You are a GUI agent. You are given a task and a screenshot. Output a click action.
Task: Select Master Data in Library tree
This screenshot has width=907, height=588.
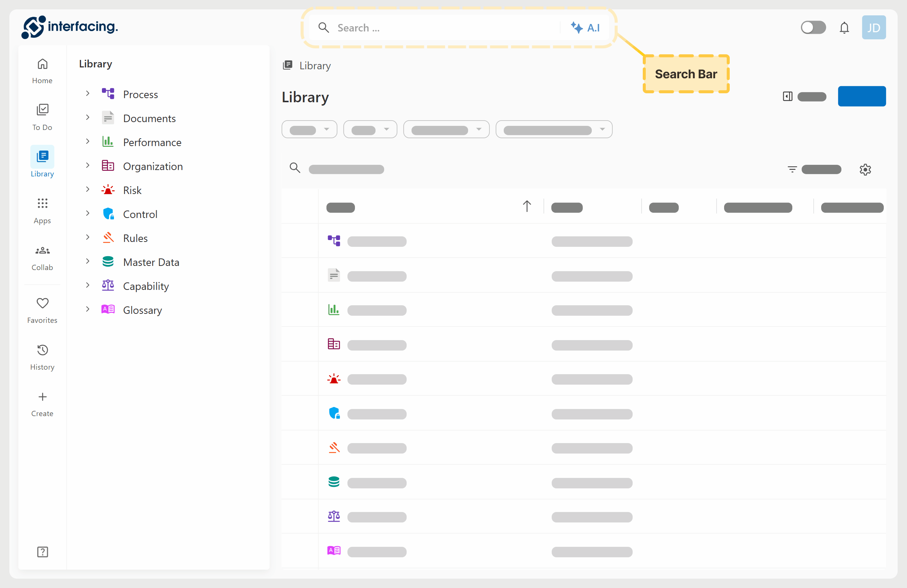click(x=151, y=262)
